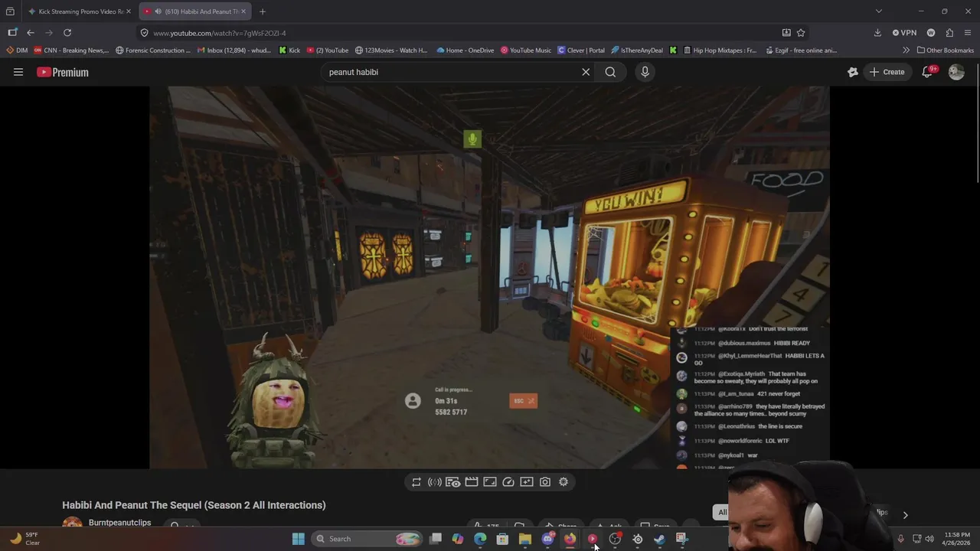
Task: Click the youtube.com address bar
Action: 459,33
